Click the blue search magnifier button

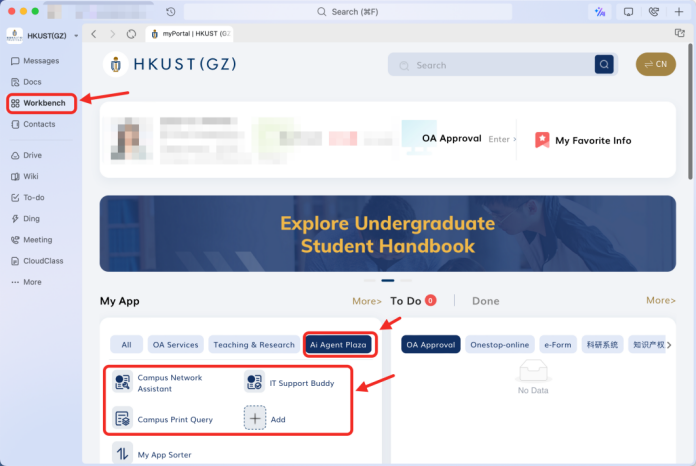(604, 65)
